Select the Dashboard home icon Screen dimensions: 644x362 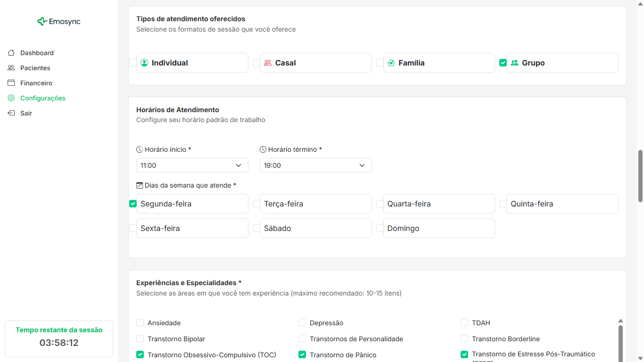[x=10, y=52]
